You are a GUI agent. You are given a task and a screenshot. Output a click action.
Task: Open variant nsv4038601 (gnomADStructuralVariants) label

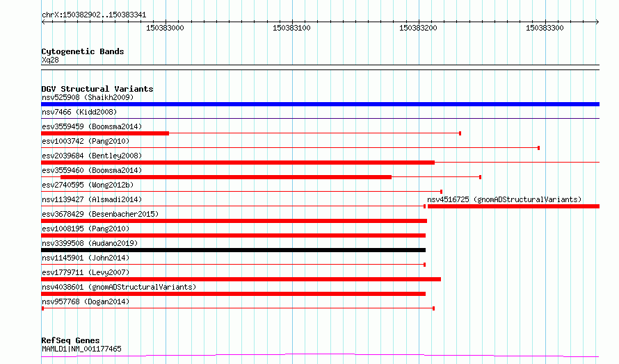click(x=119, y=287)
